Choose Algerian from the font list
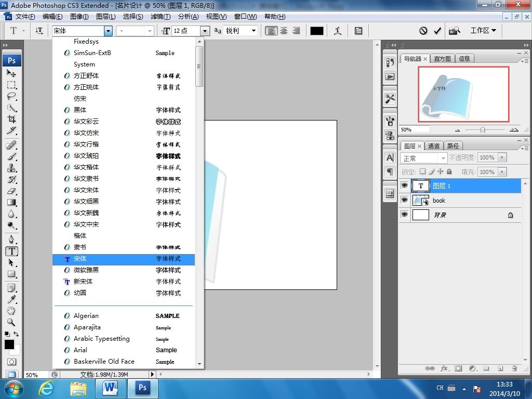Screen dimensions: 532x399 click(x=124, y=315)
